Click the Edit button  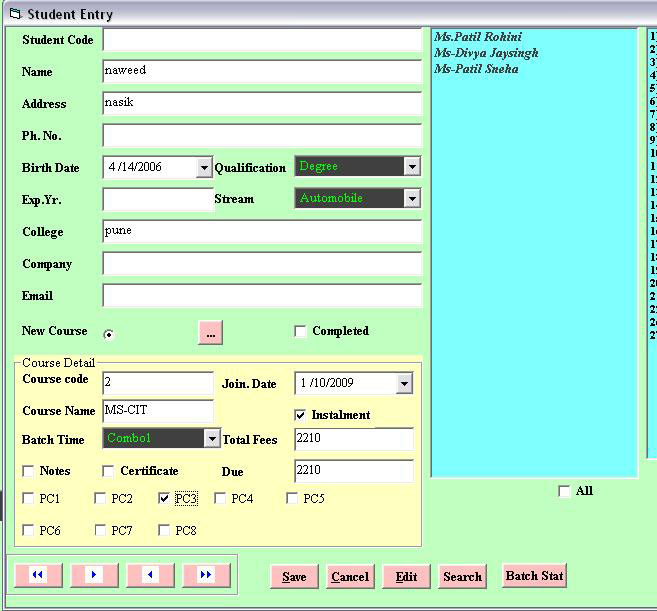click(406, 577)
